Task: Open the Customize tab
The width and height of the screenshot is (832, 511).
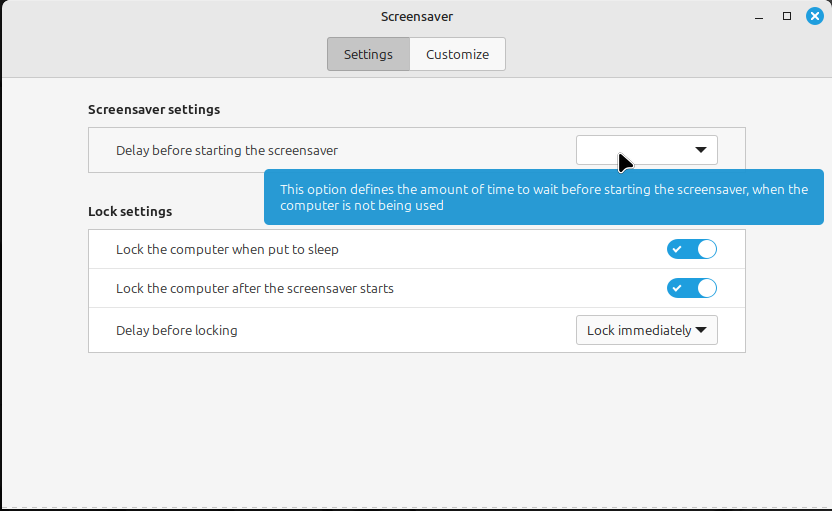Action: (457, 55)
